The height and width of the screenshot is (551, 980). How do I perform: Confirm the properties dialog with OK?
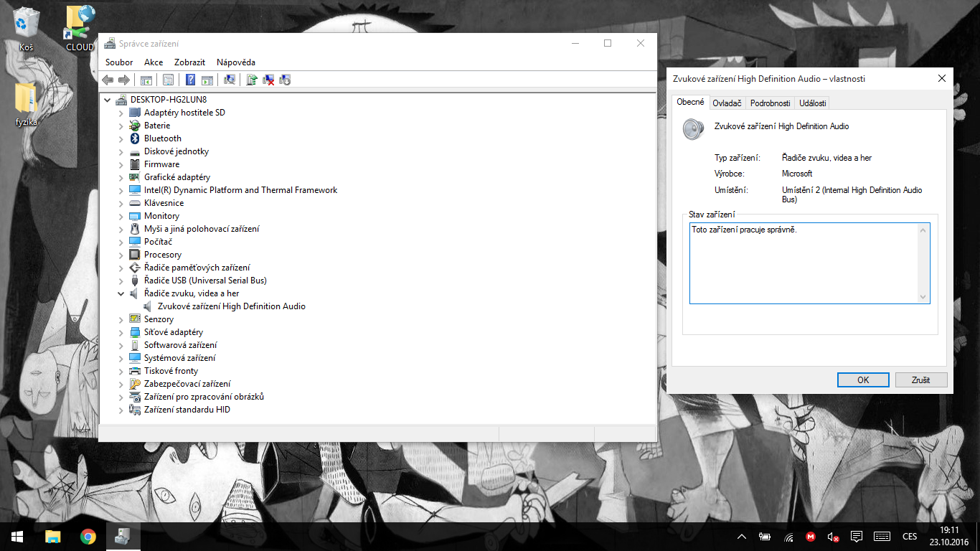point(863,380)
